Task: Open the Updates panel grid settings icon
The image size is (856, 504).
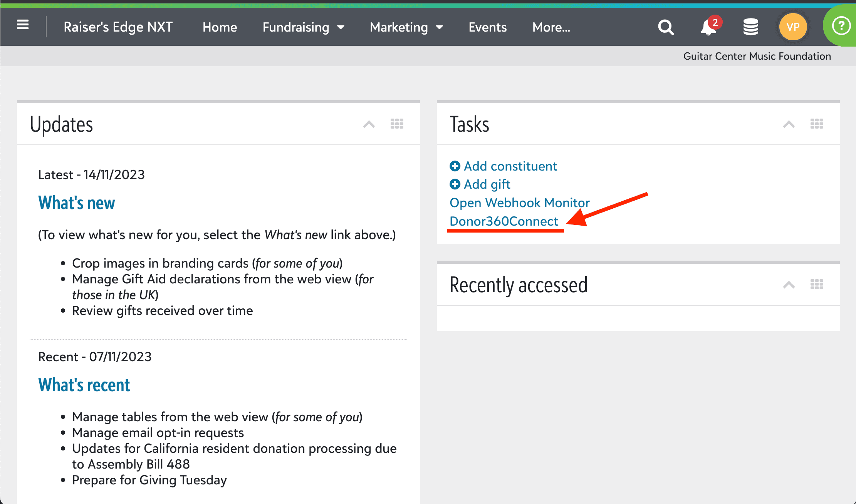Action: [x=397, y=124]
